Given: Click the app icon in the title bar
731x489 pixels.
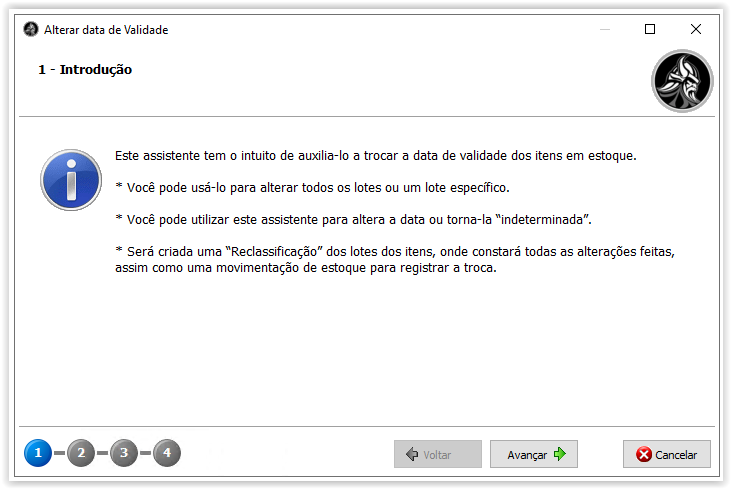Looking at the screenshot, I should (x=31, y=29).
